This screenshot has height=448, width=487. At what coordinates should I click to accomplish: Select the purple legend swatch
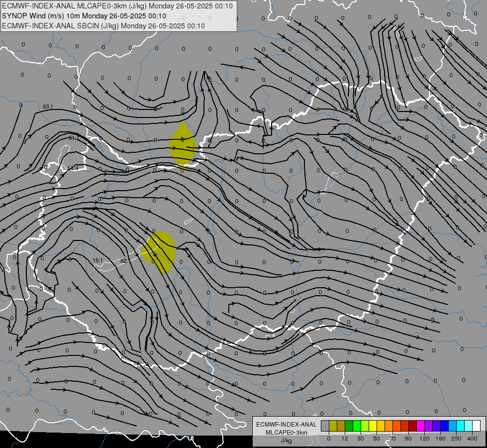coord(429,426)
